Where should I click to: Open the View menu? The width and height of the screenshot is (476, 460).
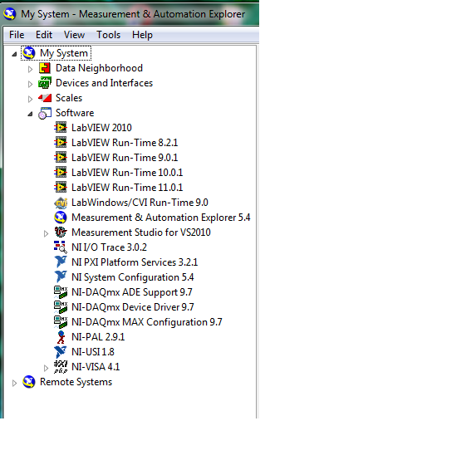tap(74, 35)
